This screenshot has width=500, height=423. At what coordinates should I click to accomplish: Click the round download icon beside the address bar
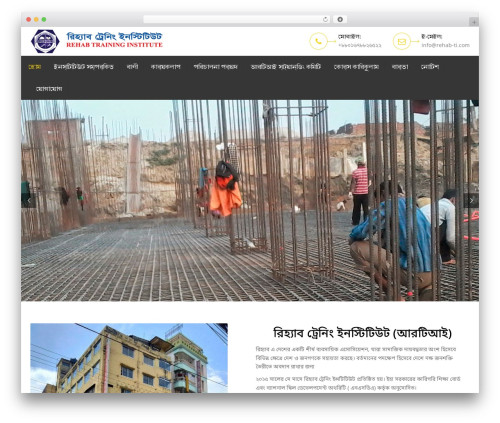click(x=340, y=20)
